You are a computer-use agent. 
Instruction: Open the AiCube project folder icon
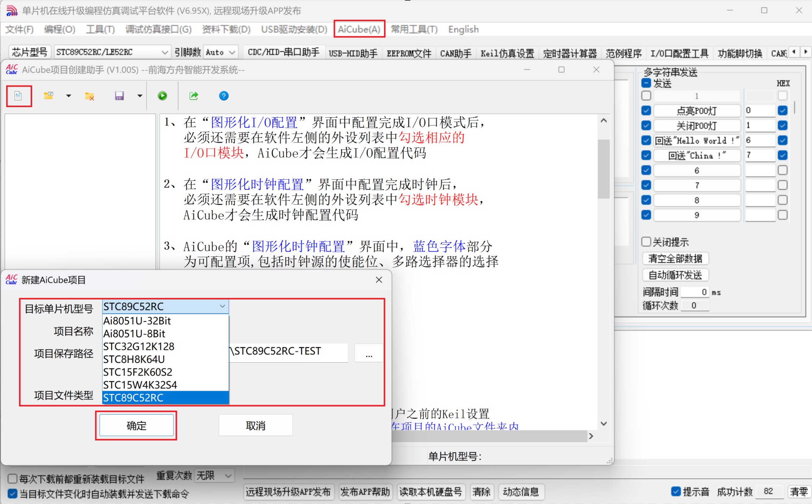(48, 96)
